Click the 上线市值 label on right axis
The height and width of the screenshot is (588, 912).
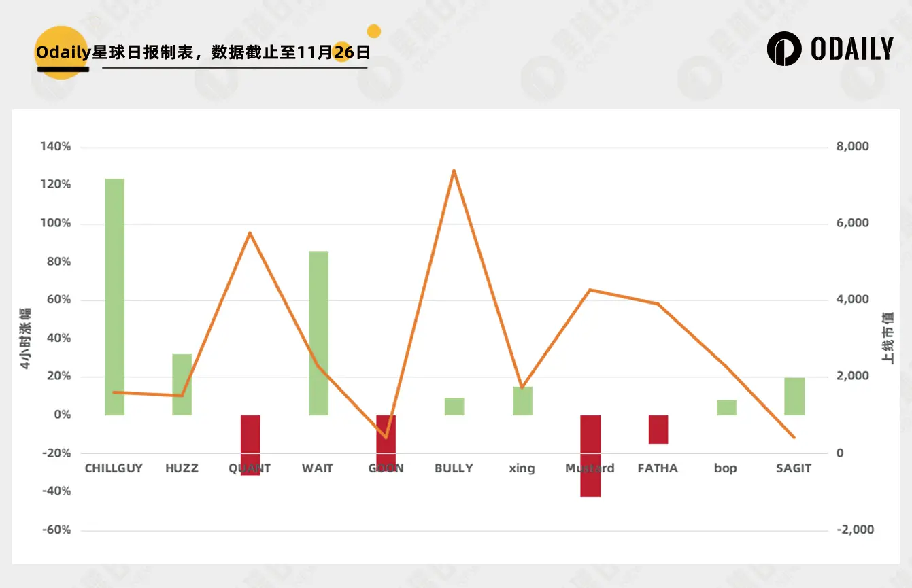tap(888, 336)
